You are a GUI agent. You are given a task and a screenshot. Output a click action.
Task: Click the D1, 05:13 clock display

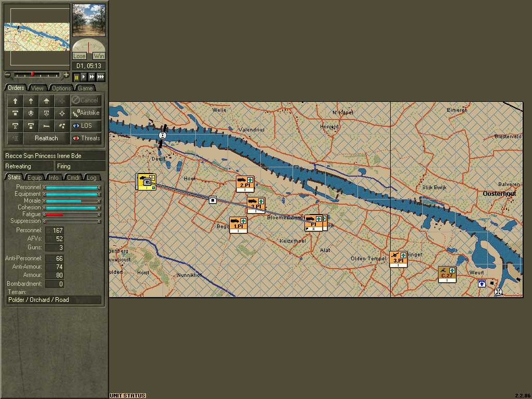pos(88,66)
